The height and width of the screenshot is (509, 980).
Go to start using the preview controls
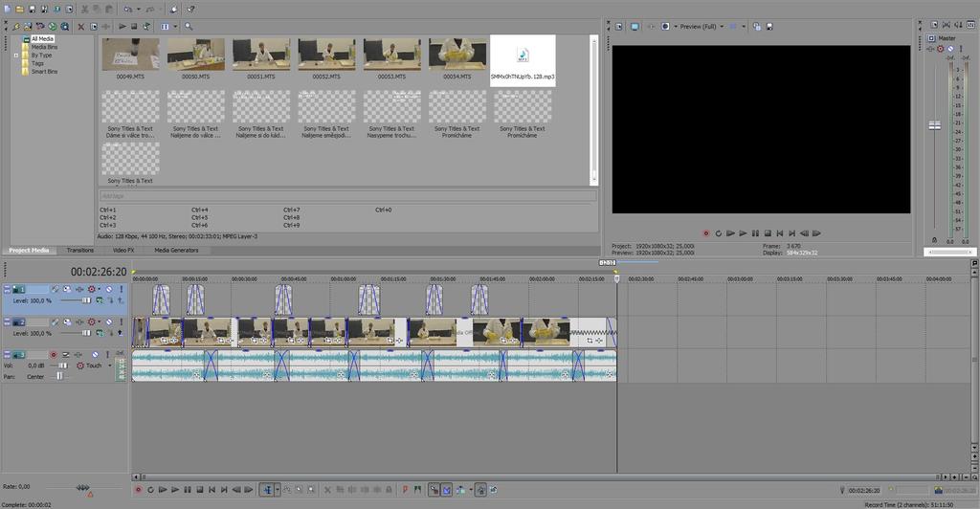coord(779,233)
